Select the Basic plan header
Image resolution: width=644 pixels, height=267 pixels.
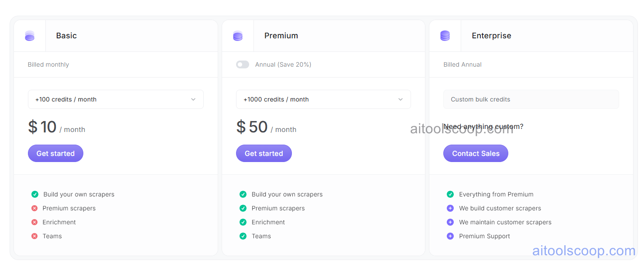pos(66,35)
